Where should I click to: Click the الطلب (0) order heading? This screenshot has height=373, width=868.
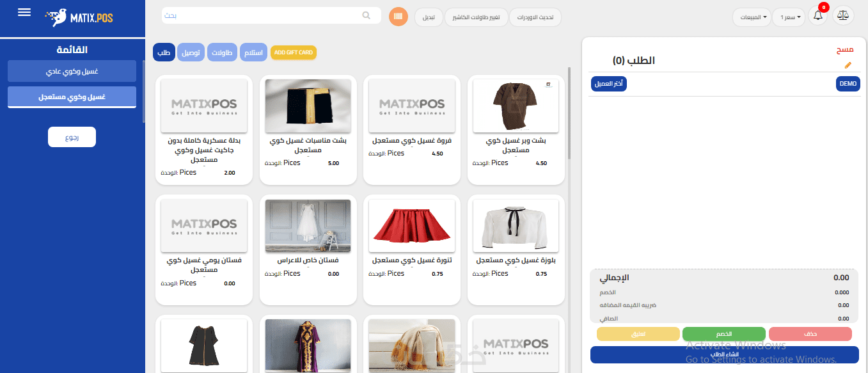point(634,61)
